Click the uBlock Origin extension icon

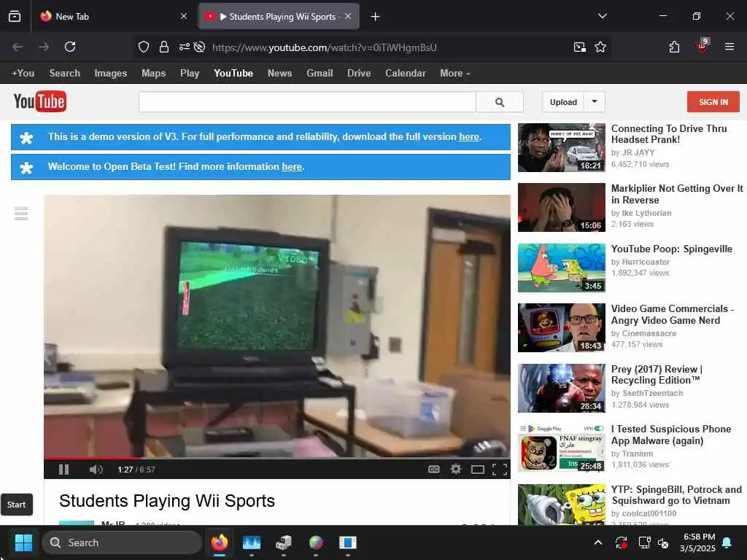coord(703,46)
